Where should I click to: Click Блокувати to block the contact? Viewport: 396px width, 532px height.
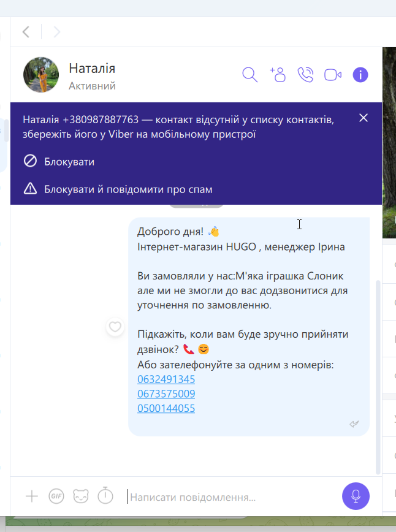(x=69, y=162)
